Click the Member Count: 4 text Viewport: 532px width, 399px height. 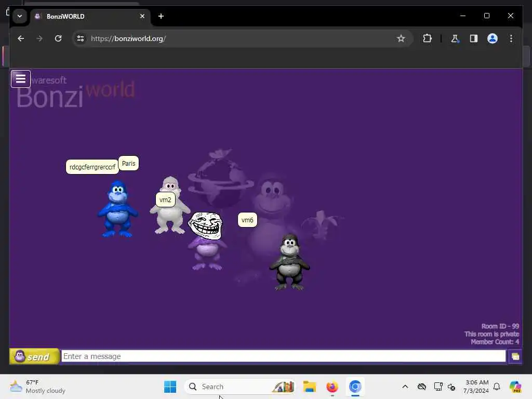[495, 342]
